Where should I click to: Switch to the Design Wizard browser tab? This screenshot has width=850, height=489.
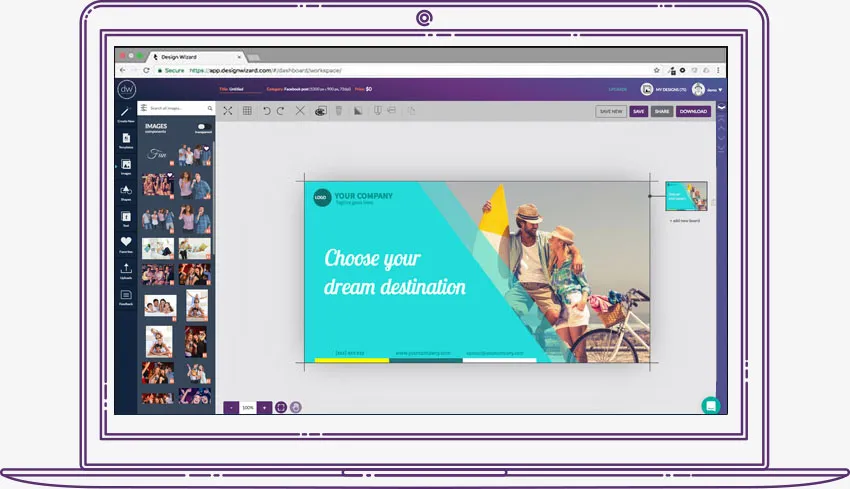coord(196,56)
